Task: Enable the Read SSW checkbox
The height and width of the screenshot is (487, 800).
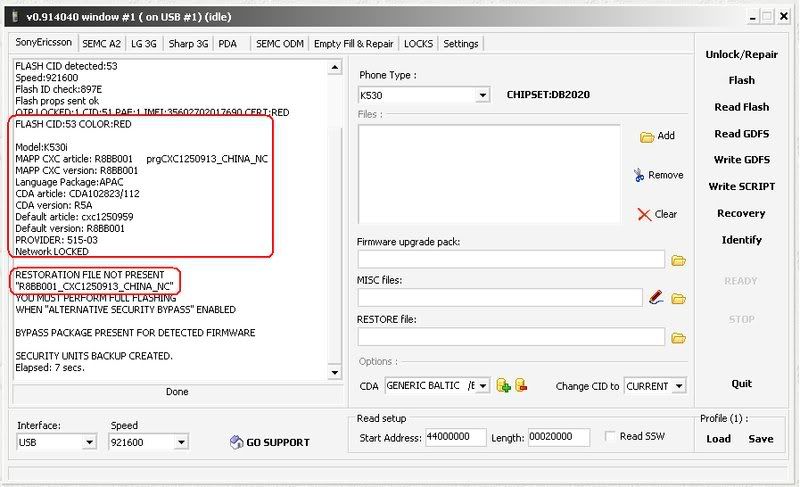Action: [x=610, y=437]
